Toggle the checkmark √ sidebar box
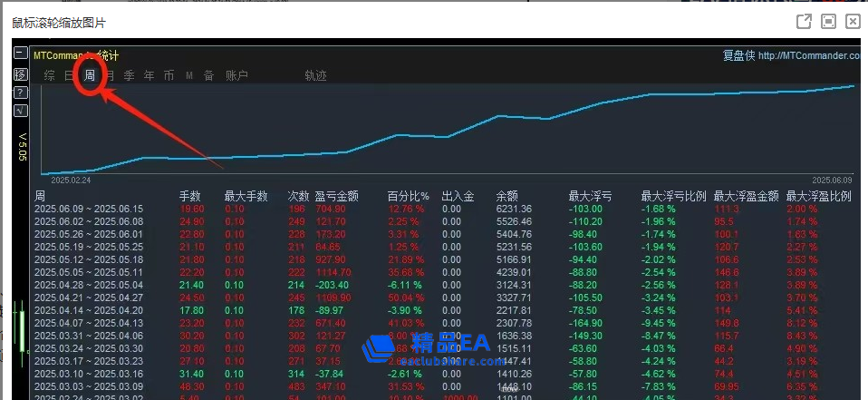This screenshot has width=868, height=400. click(20, 111)
